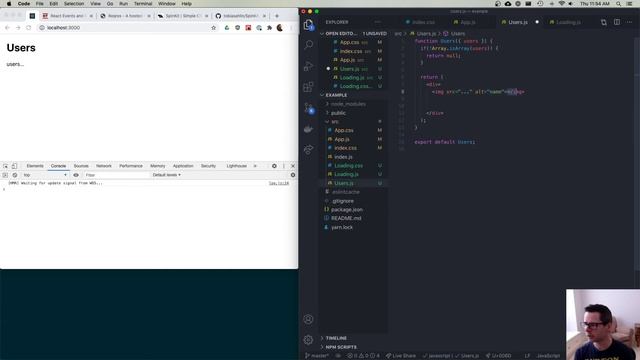Image resolution: width=640 pixels, height=360 pixels.
Task: Open the Docker view in activity bar
Action: pos(309,129)
